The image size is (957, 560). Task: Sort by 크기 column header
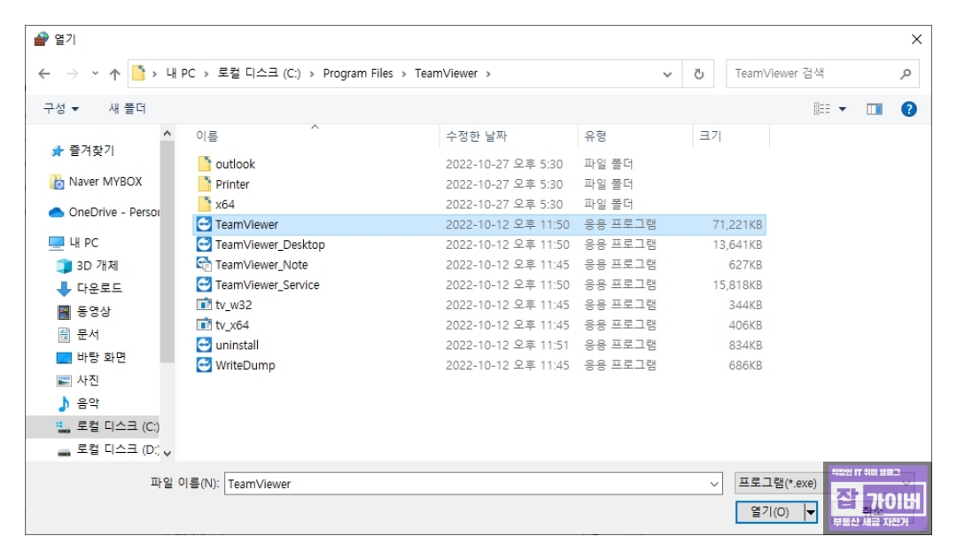710,136
